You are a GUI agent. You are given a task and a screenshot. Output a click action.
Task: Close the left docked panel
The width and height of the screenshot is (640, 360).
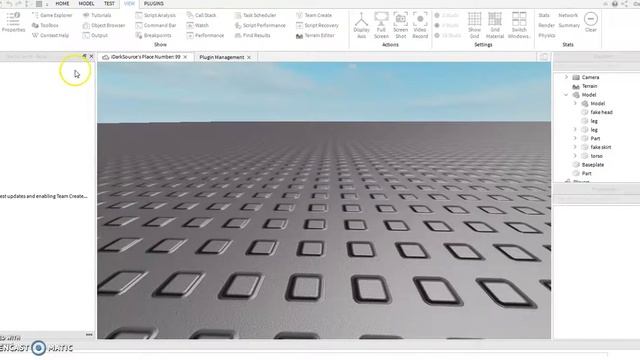91,56
